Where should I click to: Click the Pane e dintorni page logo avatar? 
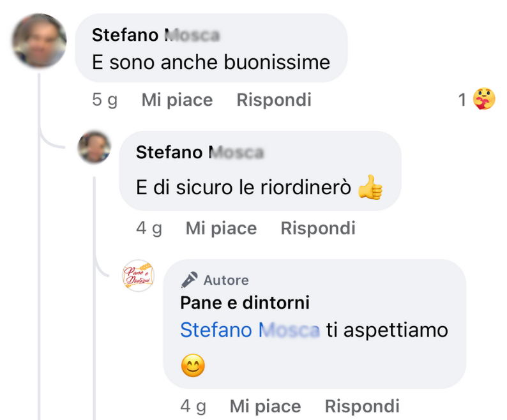coord(139,276)
